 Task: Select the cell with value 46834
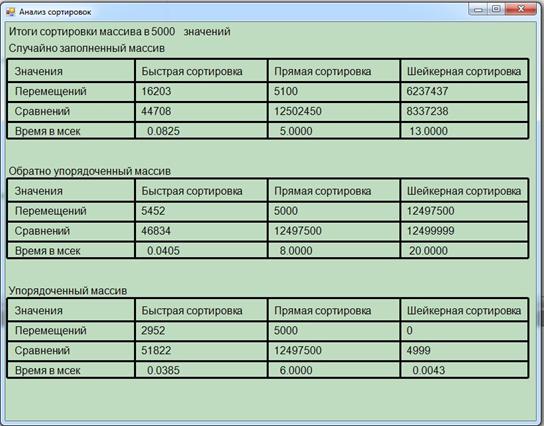click(x=201, y=231)
